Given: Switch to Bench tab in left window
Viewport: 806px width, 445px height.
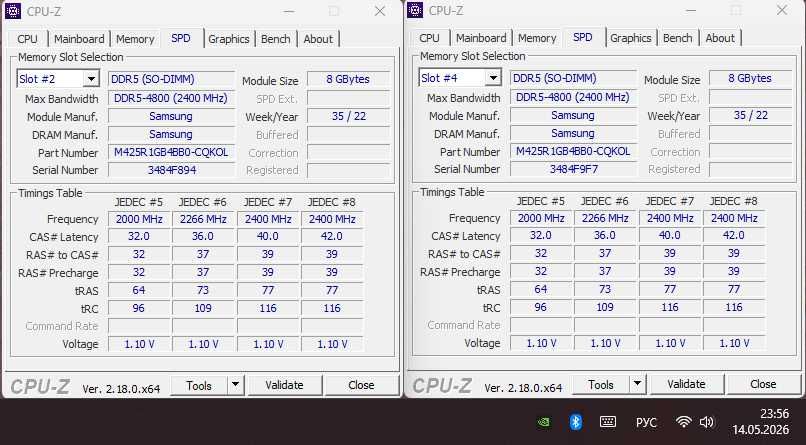Looking at the screenshot, I should pos(276,39).
